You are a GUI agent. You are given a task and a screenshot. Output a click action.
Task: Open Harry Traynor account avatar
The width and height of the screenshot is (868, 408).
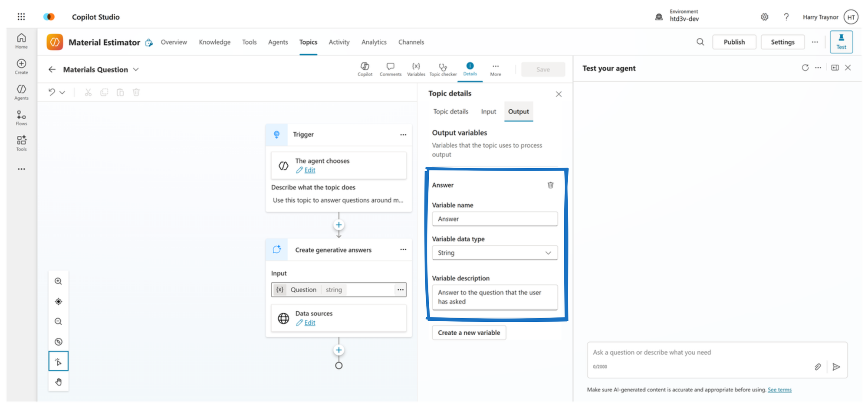851,17
